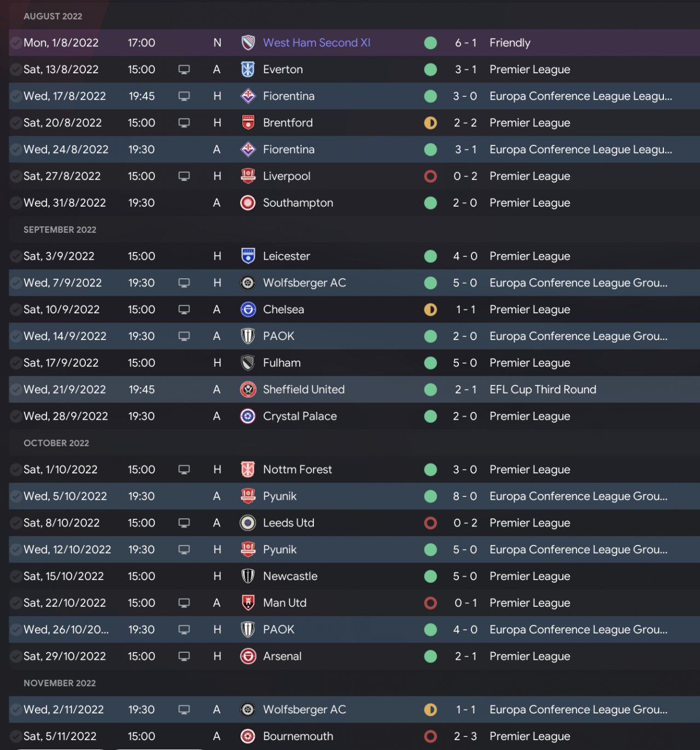Screen dimensions: 700x750
Task: Open the Southampton team link
Action: [x=298, y=203]
